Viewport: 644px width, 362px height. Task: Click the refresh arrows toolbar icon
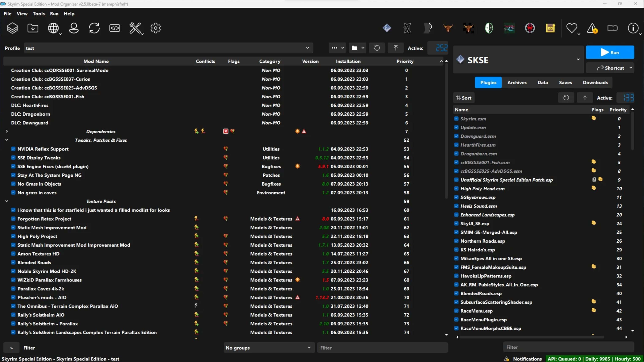coord(94,28)
